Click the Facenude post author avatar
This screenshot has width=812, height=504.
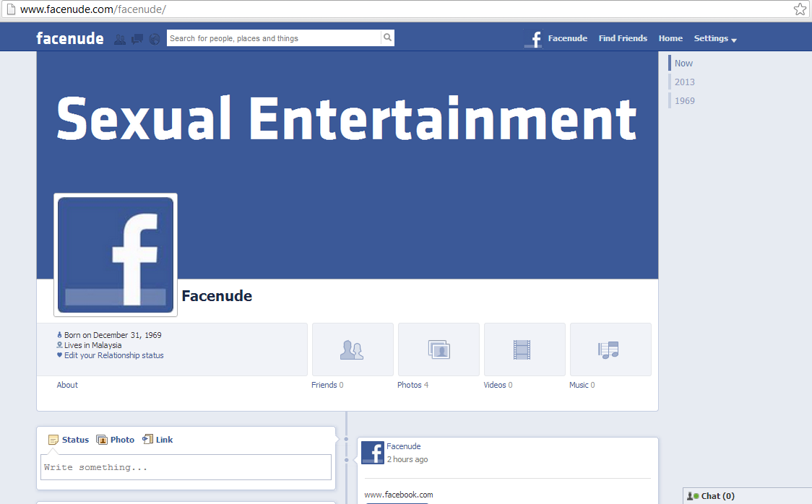point(372,453)
